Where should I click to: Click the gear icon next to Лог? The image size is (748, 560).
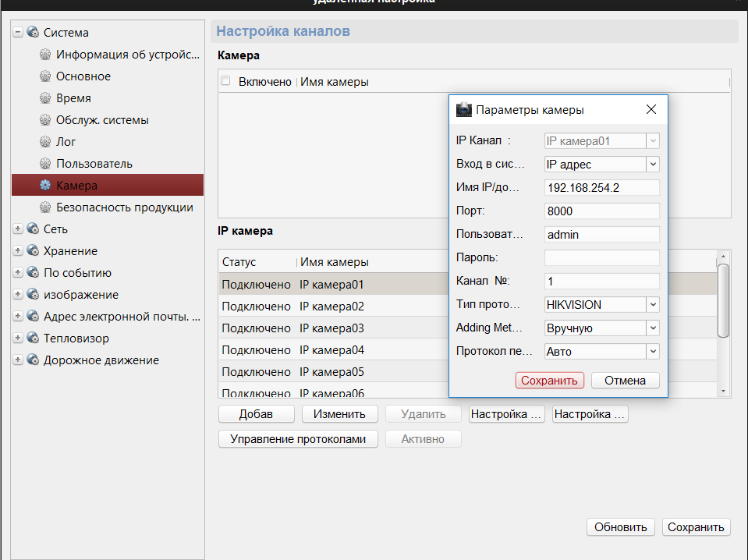click(x=45, y=142)
